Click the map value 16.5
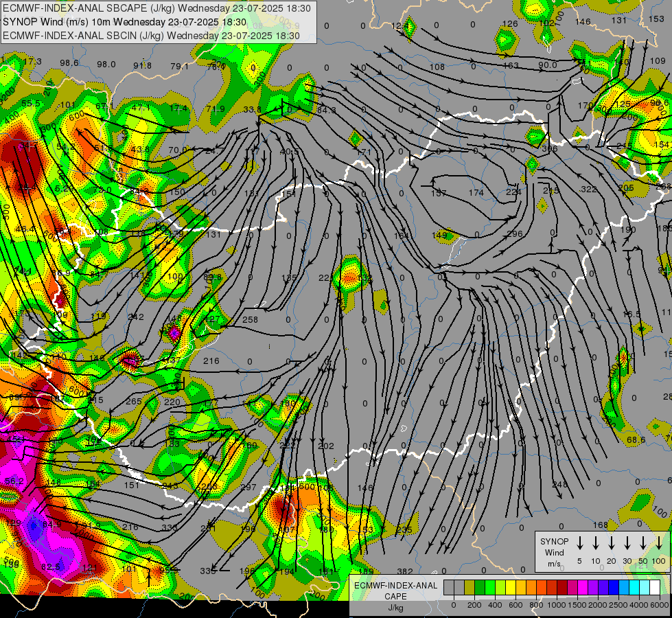 click(632, 314)
